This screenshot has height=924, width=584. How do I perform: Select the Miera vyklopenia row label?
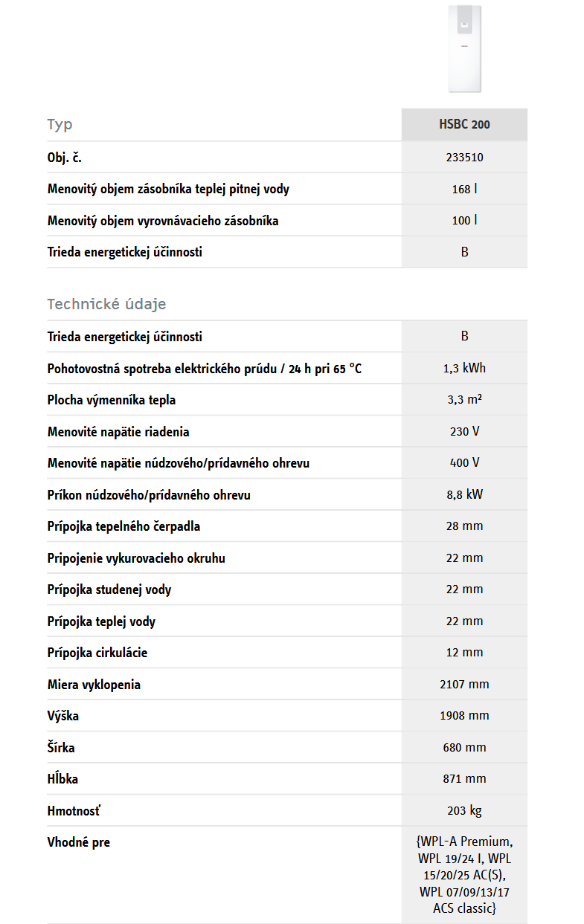coord(94,685)
